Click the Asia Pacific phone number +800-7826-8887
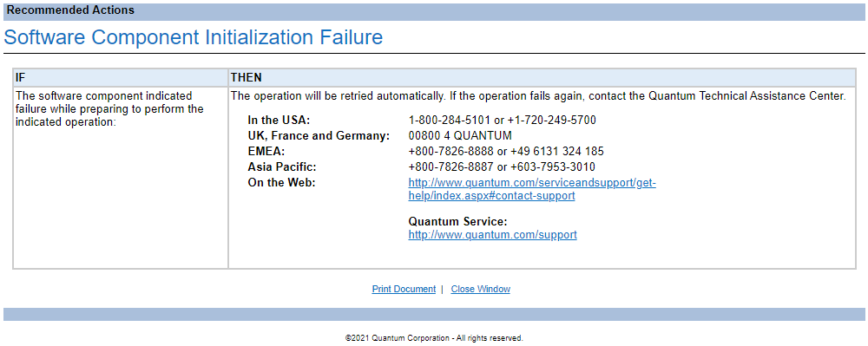 450,166
